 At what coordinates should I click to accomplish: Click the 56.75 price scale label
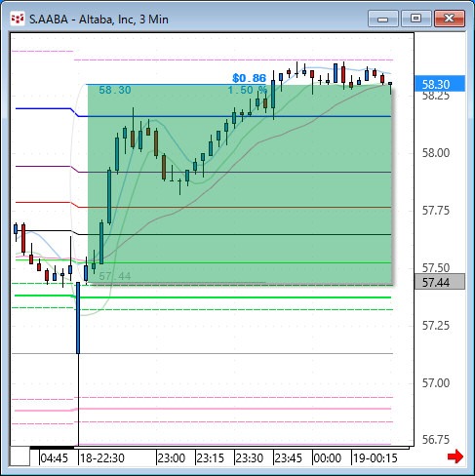click(436, 440)
